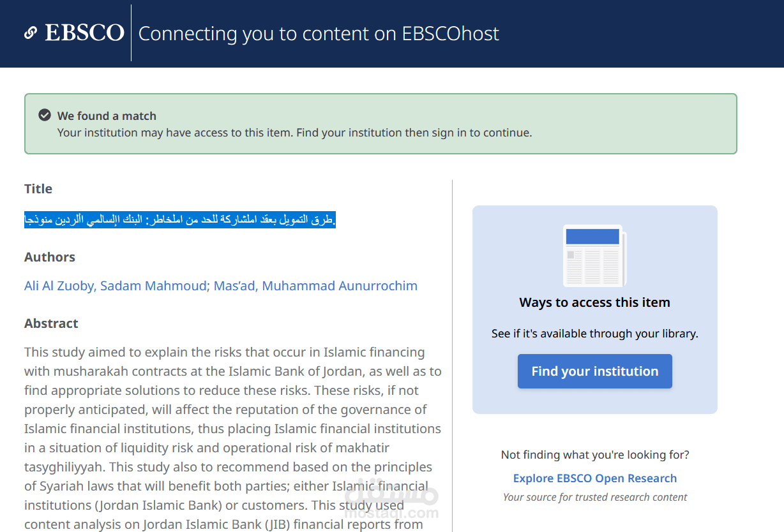This screenshot has width=784, height=532.
Task: Click the newspaper document illustration icon
Action: (x=594, y=256)
